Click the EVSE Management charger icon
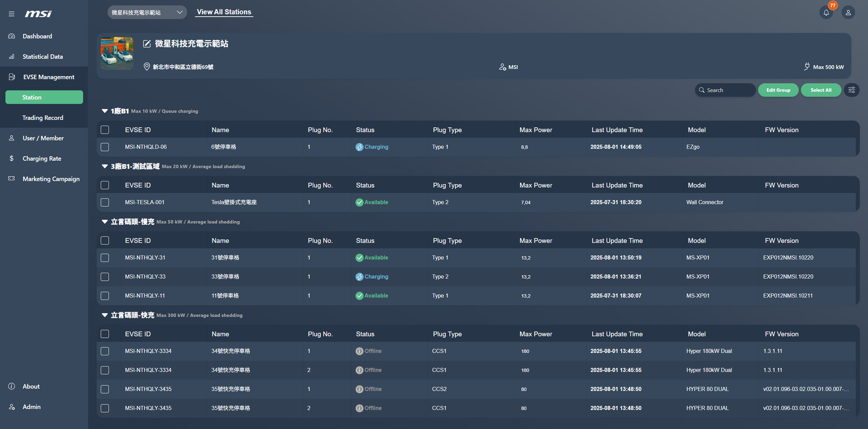This screenshot has width=868, height=429. (12, 77)
